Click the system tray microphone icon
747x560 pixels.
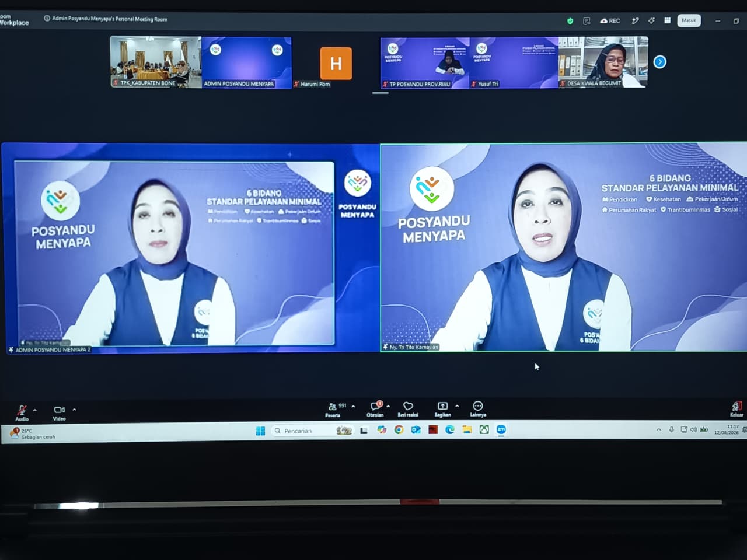672,430
